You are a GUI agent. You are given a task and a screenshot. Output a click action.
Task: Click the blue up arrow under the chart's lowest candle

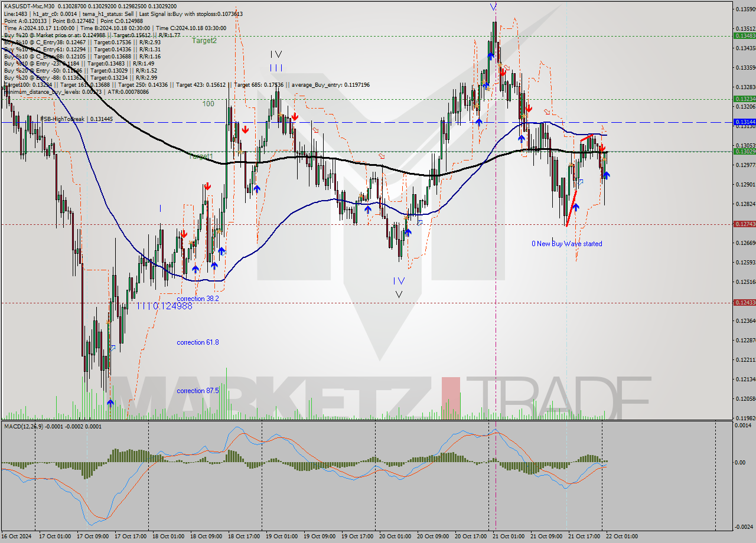click(x=110, y=403)
